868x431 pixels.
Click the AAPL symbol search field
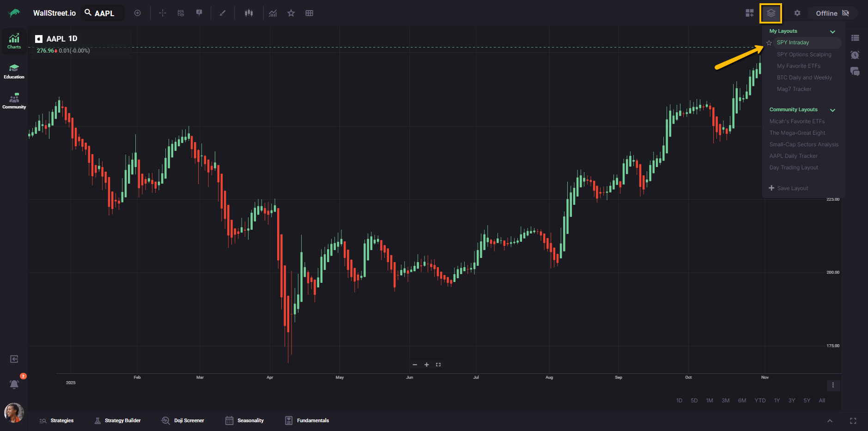tap(103, 13)
